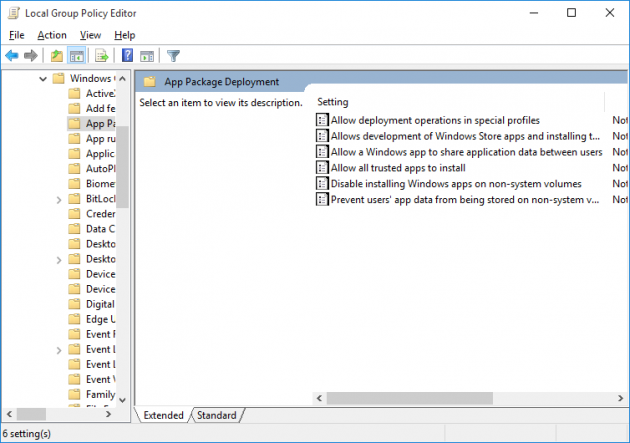
Task: Open the View menu
Action: pyautogui.click(x=90, y=35)
